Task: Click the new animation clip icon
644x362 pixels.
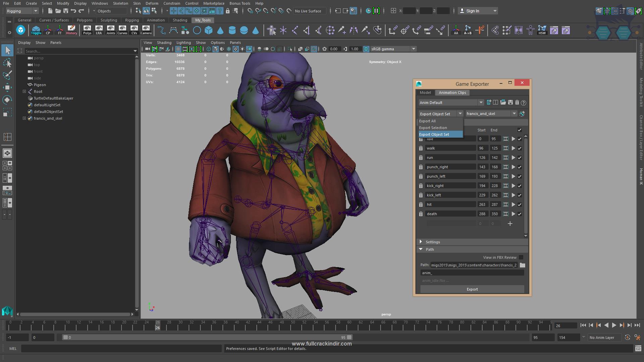Action: click(510, 223)
